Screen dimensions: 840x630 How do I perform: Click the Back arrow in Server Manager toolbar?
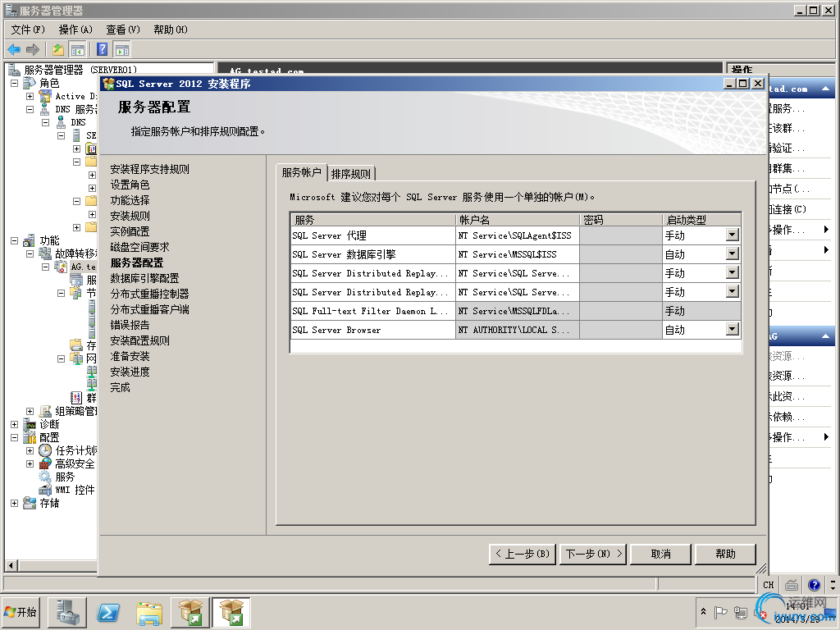tap(14, 50)
